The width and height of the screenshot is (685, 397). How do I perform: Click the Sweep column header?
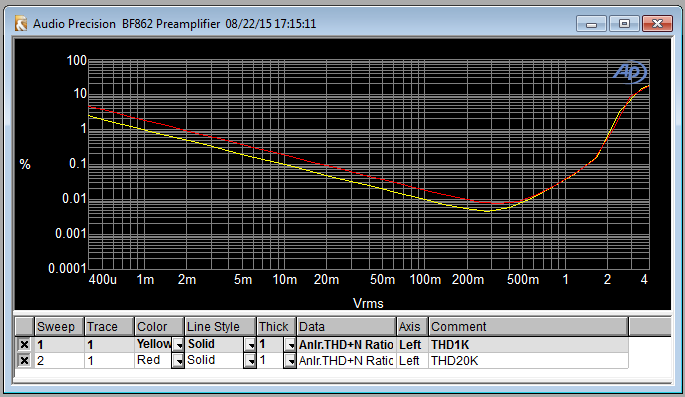[59, 327]
